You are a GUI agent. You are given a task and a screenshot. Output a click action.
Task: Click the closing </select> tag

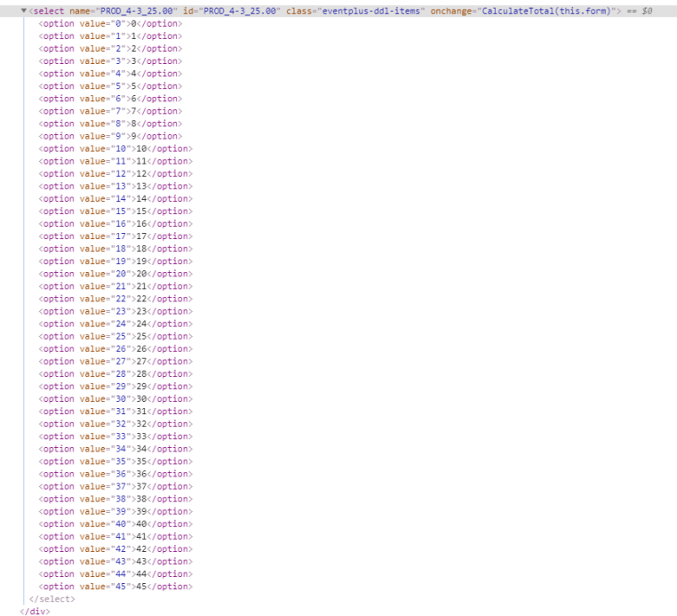coord(52,600)
